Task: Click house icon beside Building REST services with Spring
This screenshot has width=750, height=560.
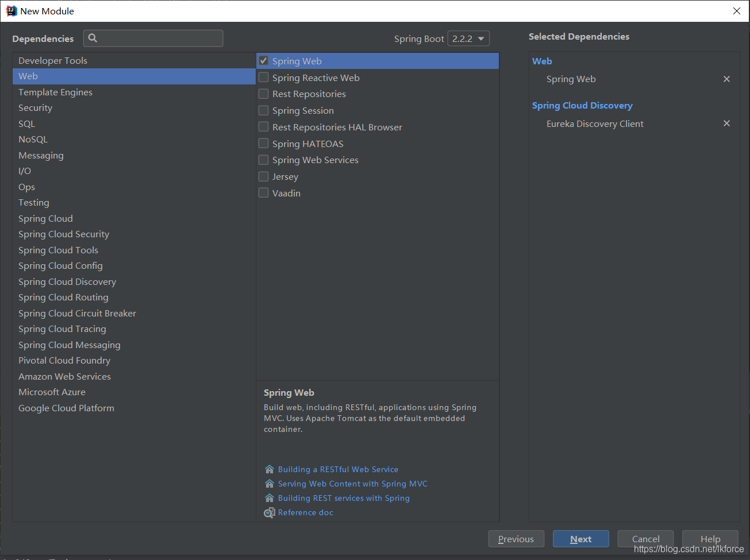Action: [269, 498]
